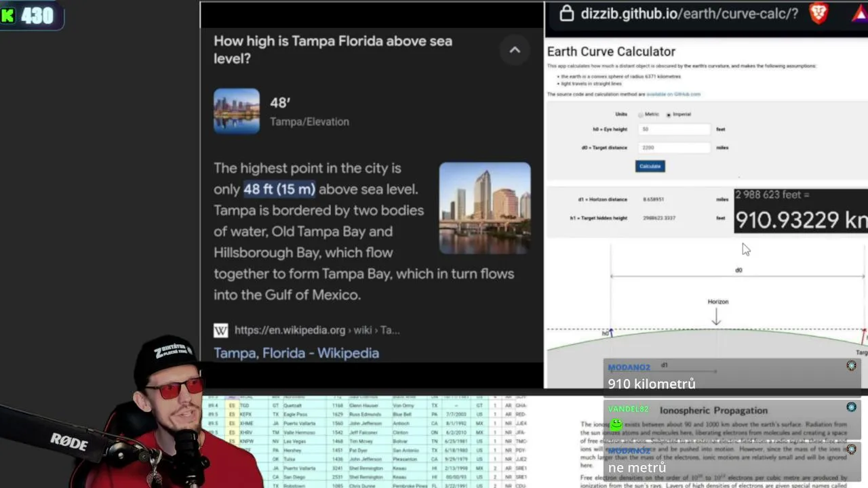Click the 'ne metrů' chat message
The height and width of the screenshot is (488, 868).
[637, 468]
